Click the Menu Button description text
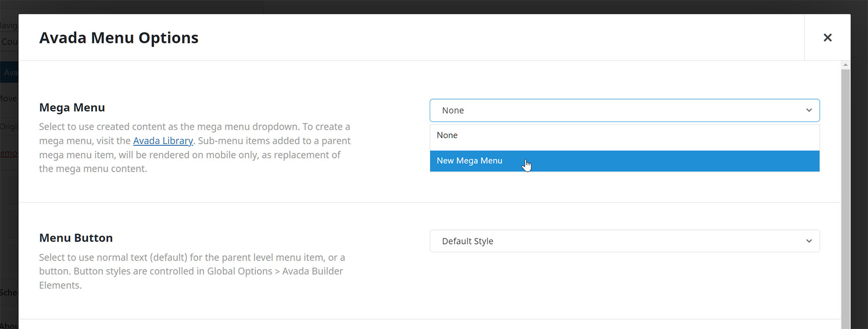 tap(192, 271)
